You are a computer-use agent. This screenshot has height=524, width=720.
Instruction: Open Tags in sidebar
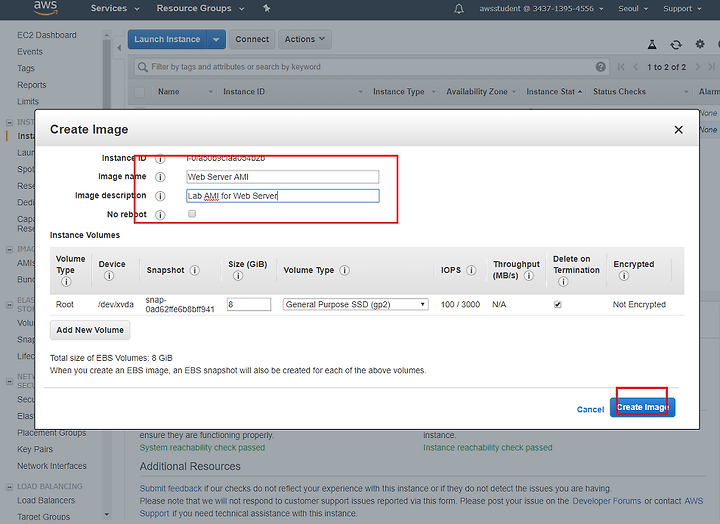pos(26,68)
